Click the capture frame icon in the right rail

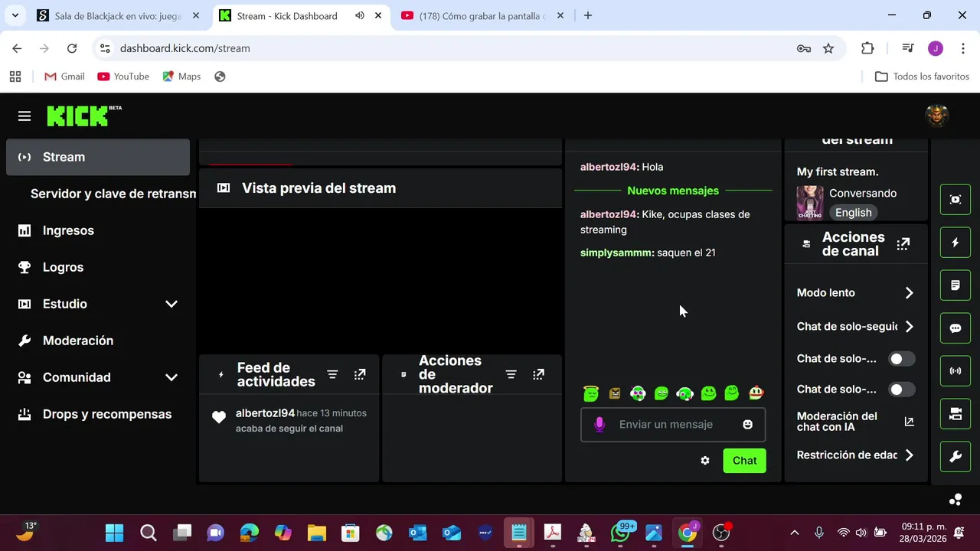[955, 200]
